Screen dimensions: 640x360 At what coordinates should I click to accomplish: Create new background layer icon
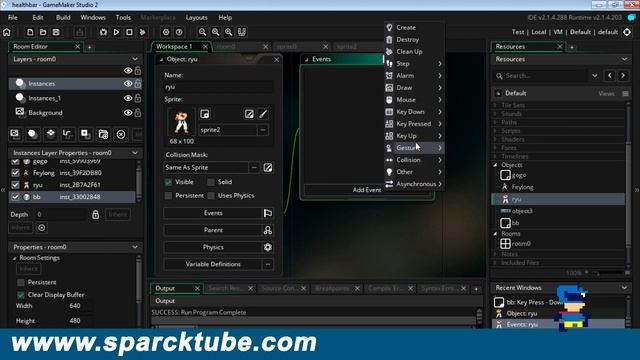tap(15, 134)
